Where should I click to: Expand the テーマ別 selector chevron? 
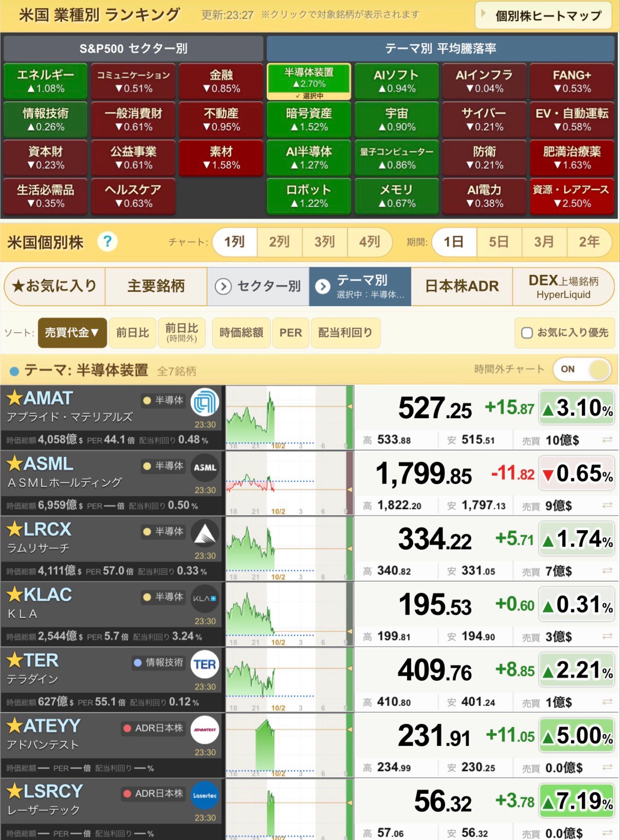coord(323,287)
